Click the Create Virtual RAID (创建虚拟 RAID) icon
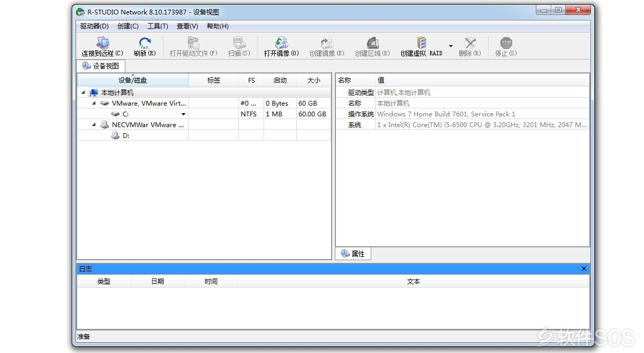Screen dimensions: 644x353 click(x=422, y=43)
